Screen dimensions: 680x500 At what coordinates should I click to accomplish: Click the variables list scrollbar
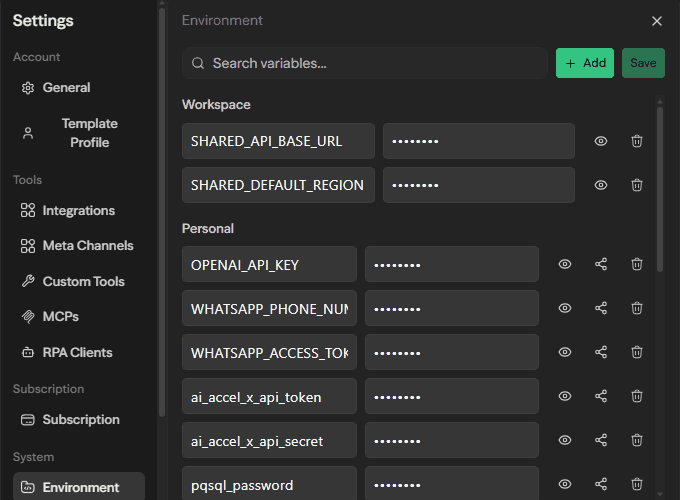pyautogui.click(x=660, y=190)
